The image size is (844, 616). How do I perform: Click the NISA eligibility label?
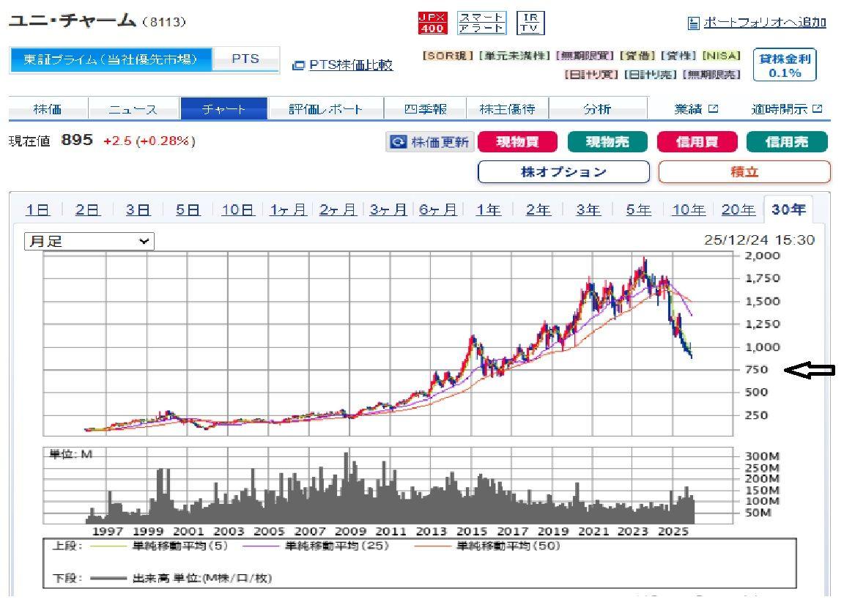722,55
